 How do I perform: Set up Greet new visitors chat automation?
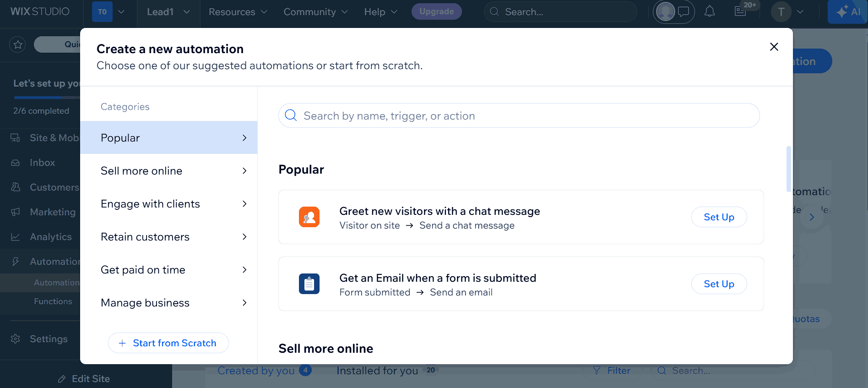(719, 217)
